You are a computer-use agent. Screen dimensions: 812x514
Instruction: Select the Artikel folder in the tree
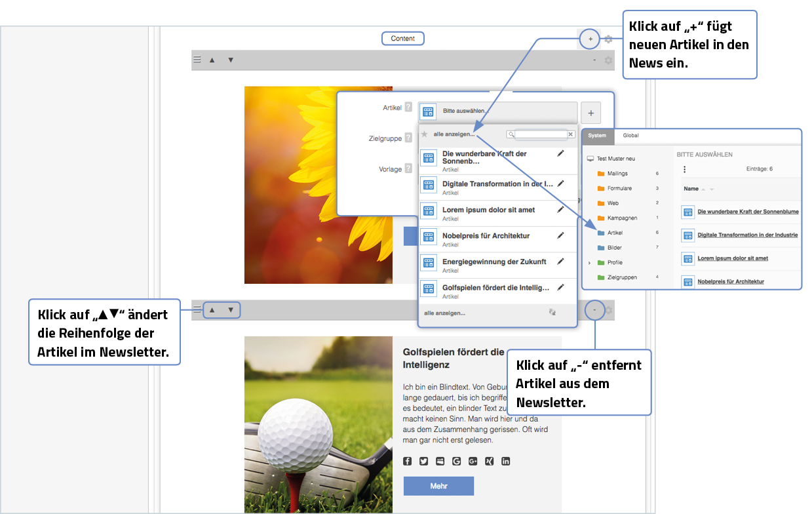click(x=615, y=233)
